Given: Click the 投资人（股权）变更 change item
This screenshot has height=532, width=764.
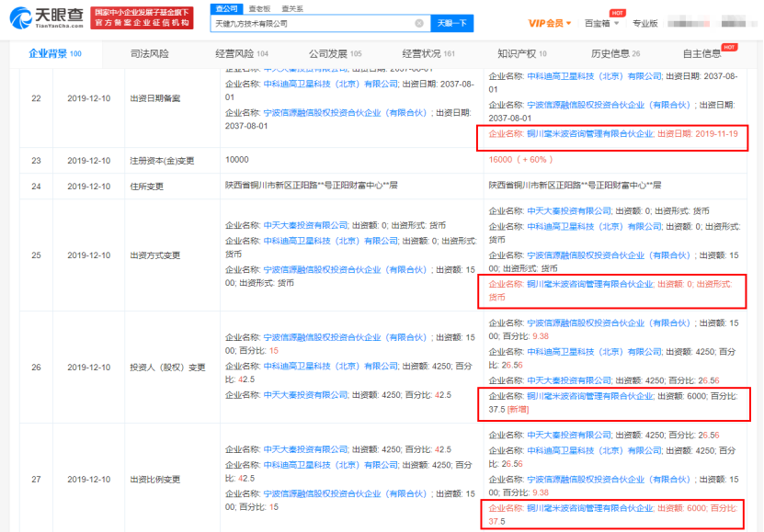Looking at the screenshot, I should (x=167, y=368).
